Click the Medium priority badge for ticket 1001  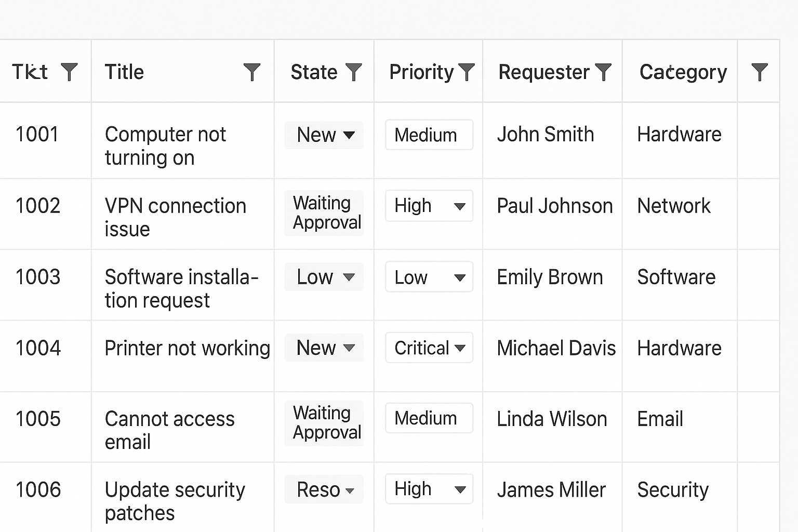point(429,135)
